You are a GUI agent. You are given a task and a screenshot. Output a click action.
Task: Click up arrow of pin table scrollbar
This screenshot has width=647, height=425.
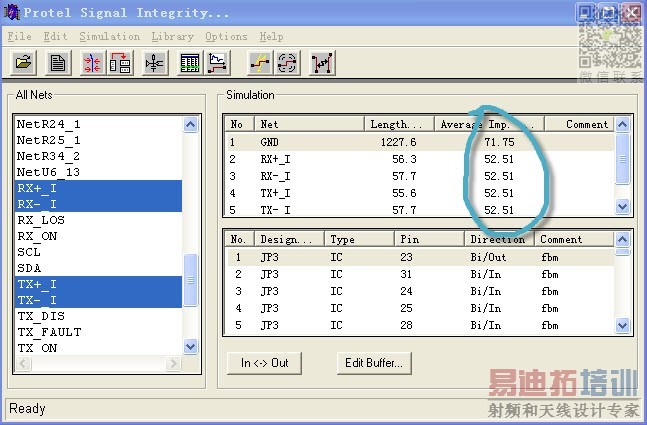(622, 239)
